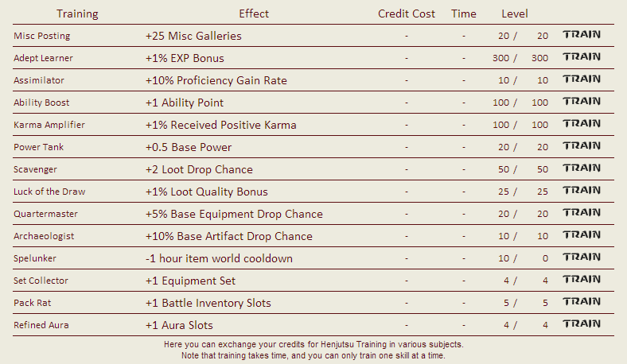This screenshot has height=364, width=627.
Task: Train the Set Collector skill
Action: pyautogui.click(x=582, y=279)
